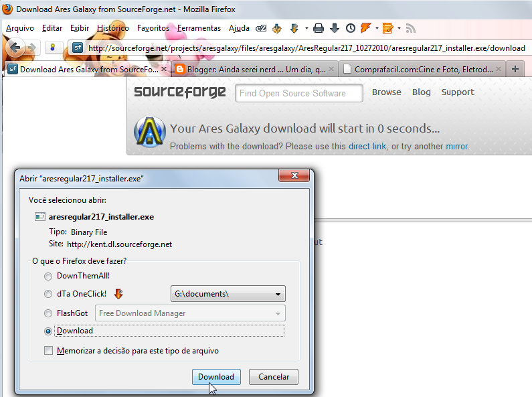The image size is (532, 397).
Task: Click the FlashGot lightning toolbar icon
Action: 366,28
